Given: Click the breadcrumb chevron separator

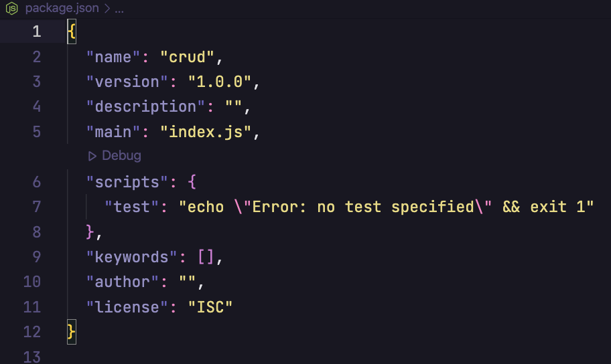Looking at the screenshot, I should click(107, 8).
